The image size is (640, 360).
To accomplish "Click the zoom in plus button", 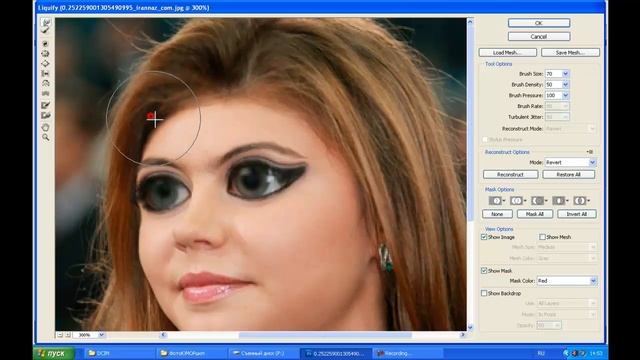I will (x=68, y=335).
